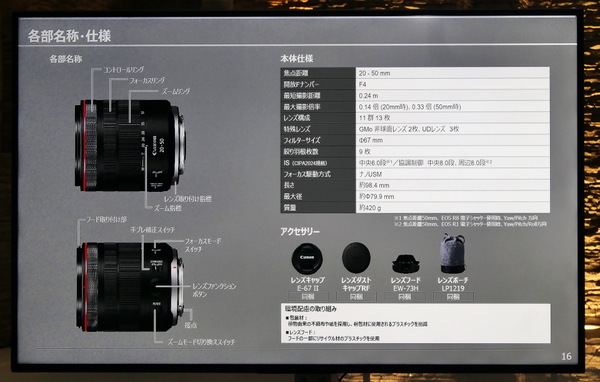
Task: Click the 開放Fナンバー header cell
Action: coord(318,84)
